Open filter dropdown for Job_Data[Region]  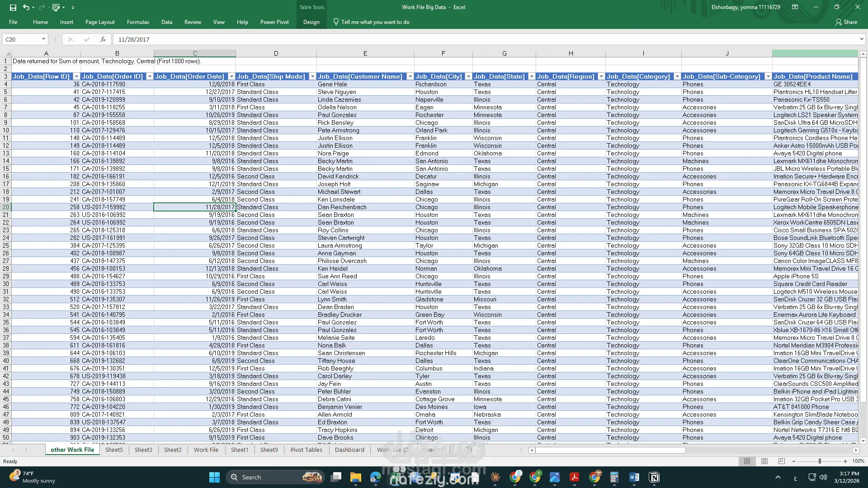click(601, 76)
